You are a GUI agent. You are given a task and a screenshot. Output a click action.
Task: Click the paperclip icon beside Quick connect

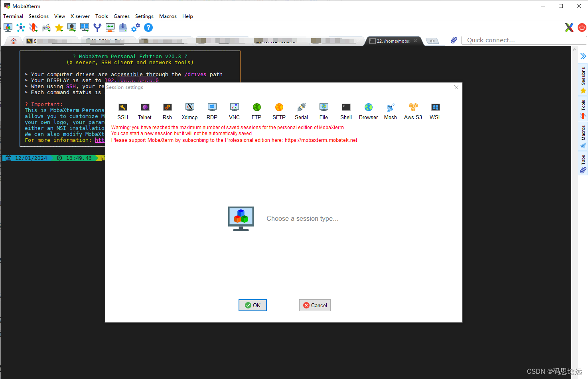[x=454, y=40]
